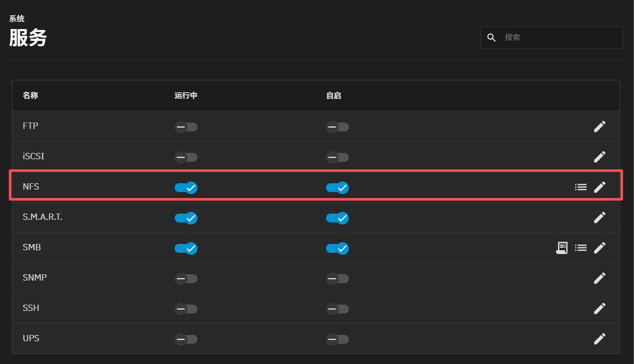634x364 pixels.
Task: View the SMB sessions list icon
Action: 580,248
